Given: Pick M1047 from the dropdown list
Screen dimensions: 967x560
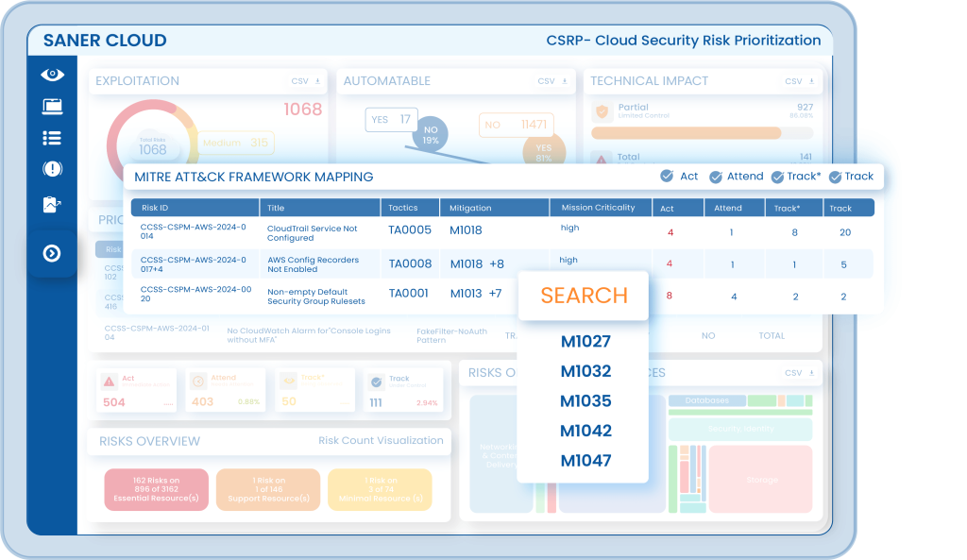Looking at the screenshot, I should coord(585,461).
